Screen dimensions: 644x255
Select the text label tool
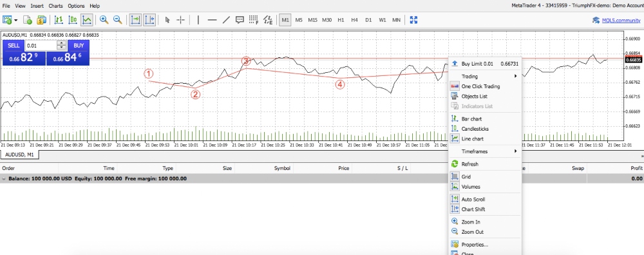240,20
